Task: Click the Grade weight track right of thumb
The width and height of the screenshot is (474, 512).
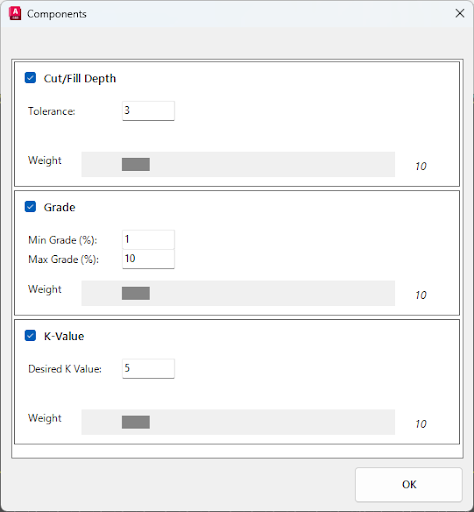Action: click(272, 293)
